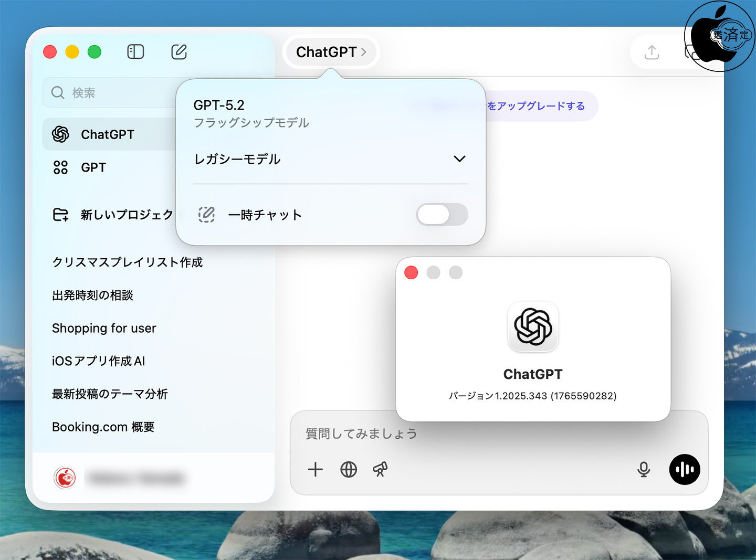Click the アップグレードする upgrade link
The height and width of the screenshot is (560, 756).
537,106
